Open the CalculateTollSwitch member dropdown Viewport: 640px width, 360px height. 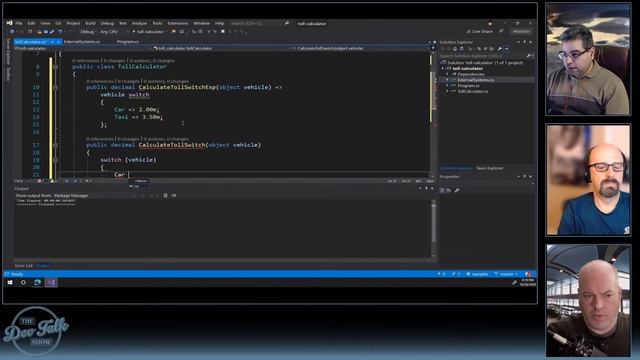pos(361,48)
